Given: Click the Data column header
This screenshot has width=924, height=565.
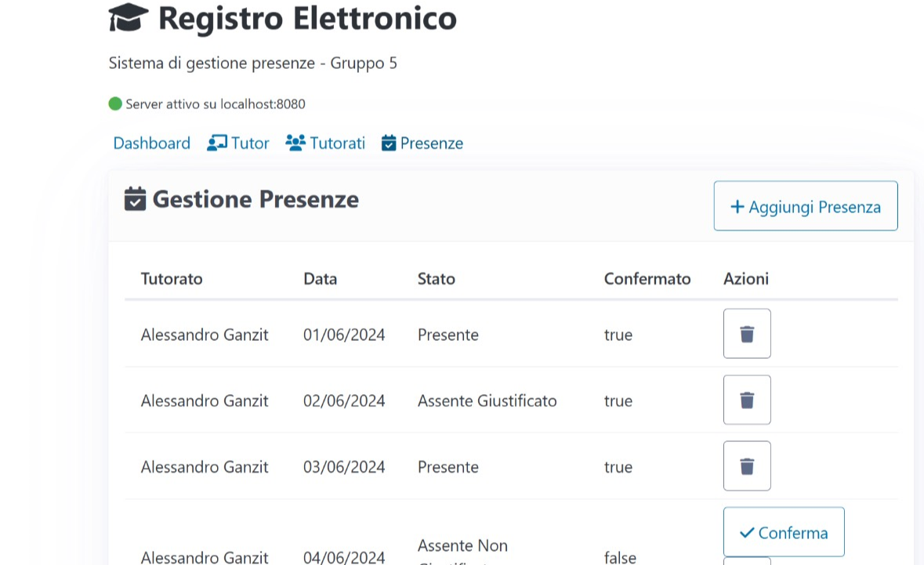Looking at the screenshot, I should (x=320, y=279).
